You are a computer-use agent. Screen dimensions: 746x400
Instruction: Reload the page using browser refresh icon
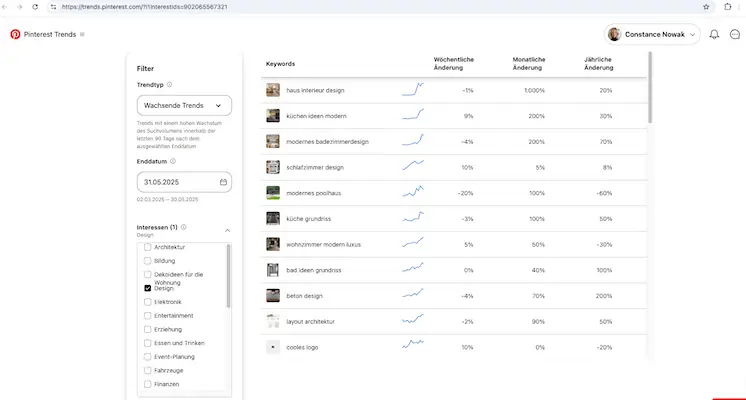coord(36,6)
